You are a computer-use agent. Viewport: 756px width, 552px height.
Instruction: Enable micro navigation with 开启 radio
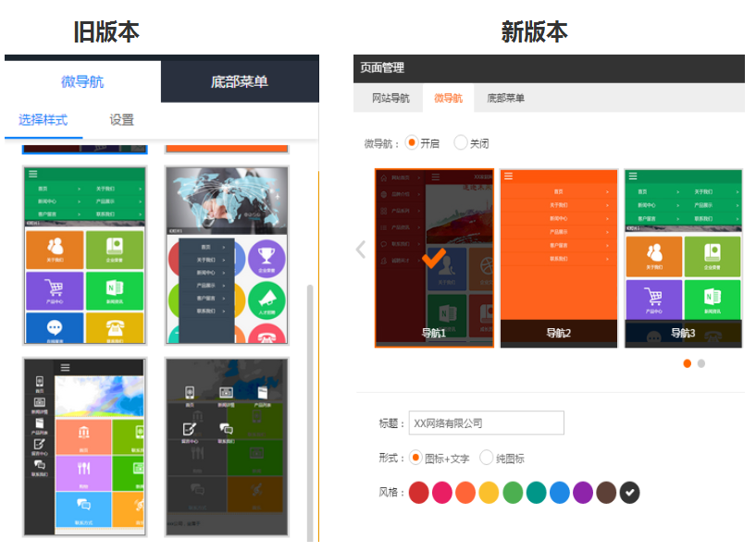pyautogui.click(x=412, y=143)
